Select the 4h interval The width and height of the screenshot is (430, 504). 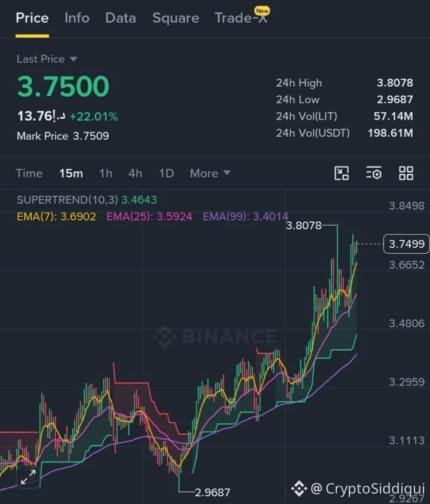(136, 173)
